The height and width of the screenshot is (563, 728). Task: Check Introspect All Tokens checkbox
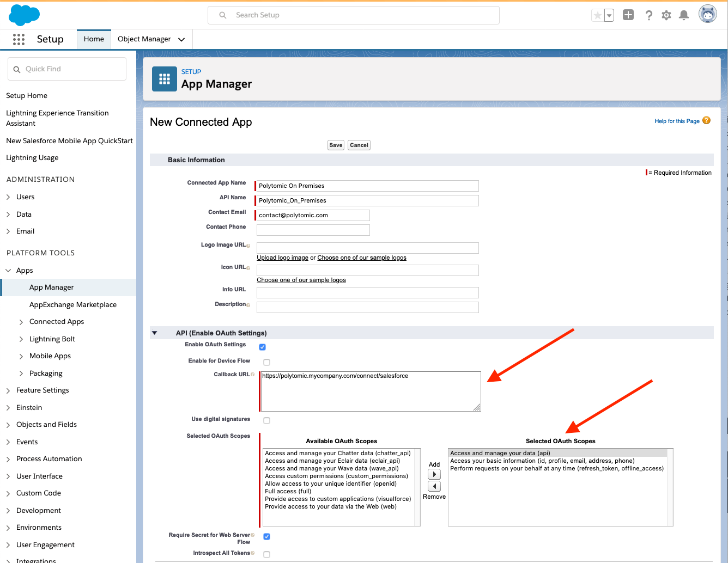point(266,554)
